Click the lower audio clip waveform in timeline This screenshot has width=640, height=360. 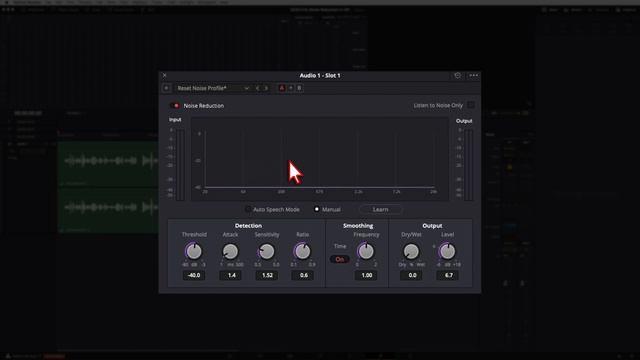click(108, 210)
